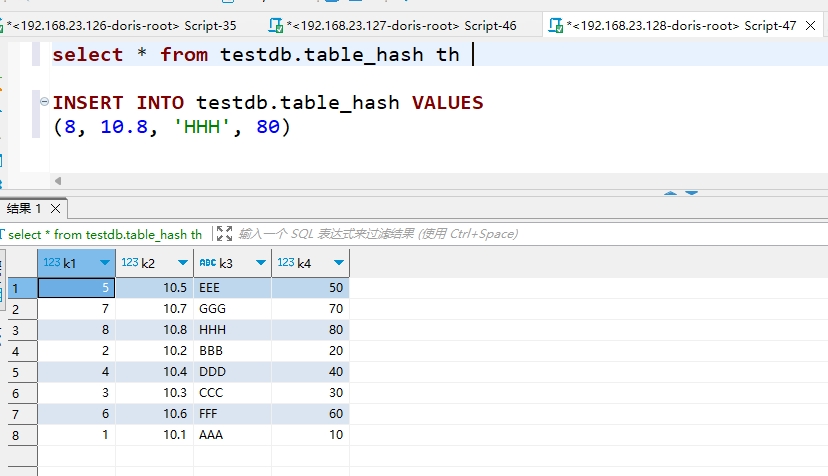828x476 pixels.
Task: Click the k4 cell 10
Action: pyautogui.click(x=310, y=435)
